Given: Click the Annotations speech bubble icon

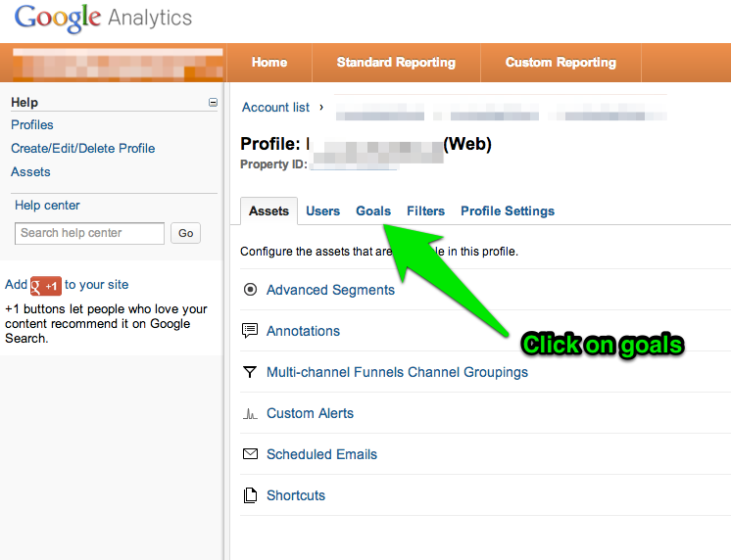Looking at the screenshot, I should pos(250,331).
